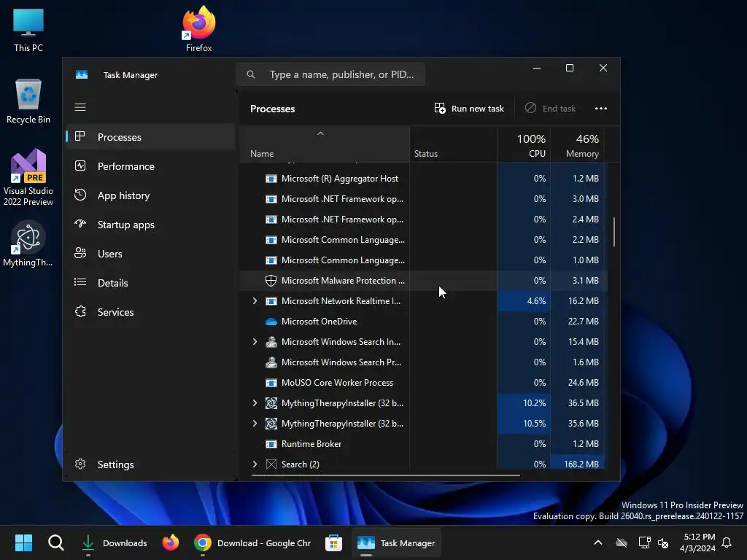This screenshot has width=747, height=560.
Task: Switch to the Startup apps page
Action: click(x=150, y=225)
